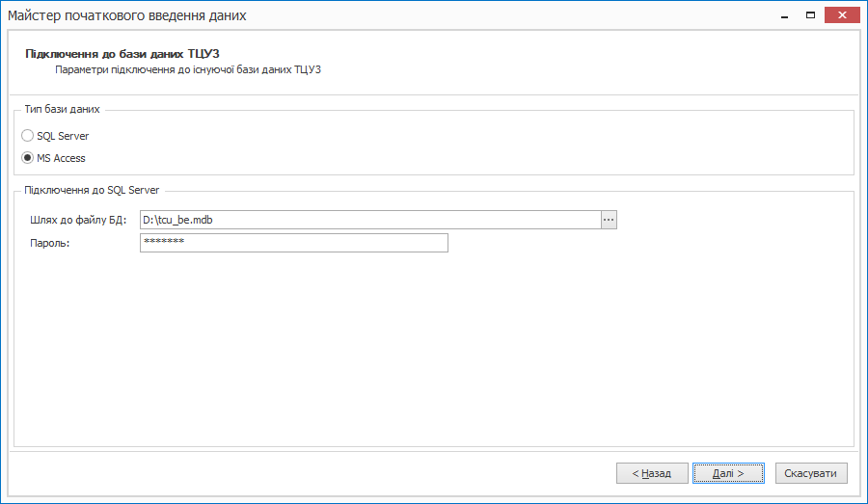Click the SQL Server option label text

pos(63,136)
